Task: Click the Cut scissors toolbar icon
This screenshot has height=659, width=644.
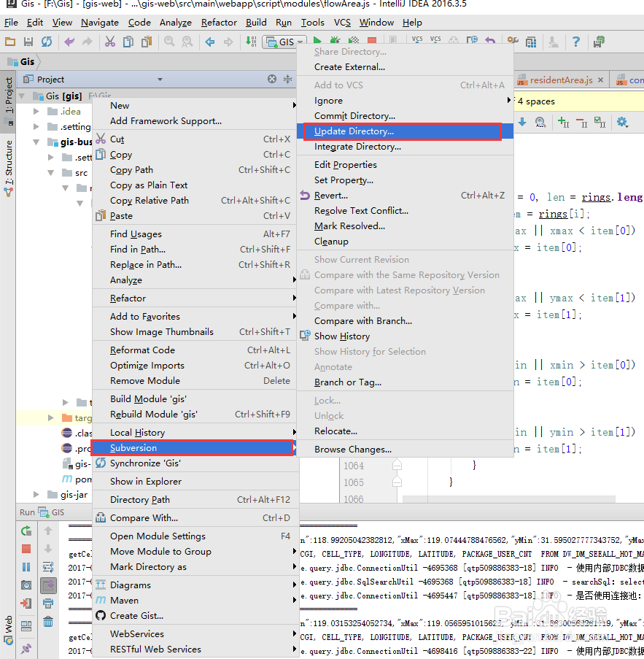Action: coord(110,42)
